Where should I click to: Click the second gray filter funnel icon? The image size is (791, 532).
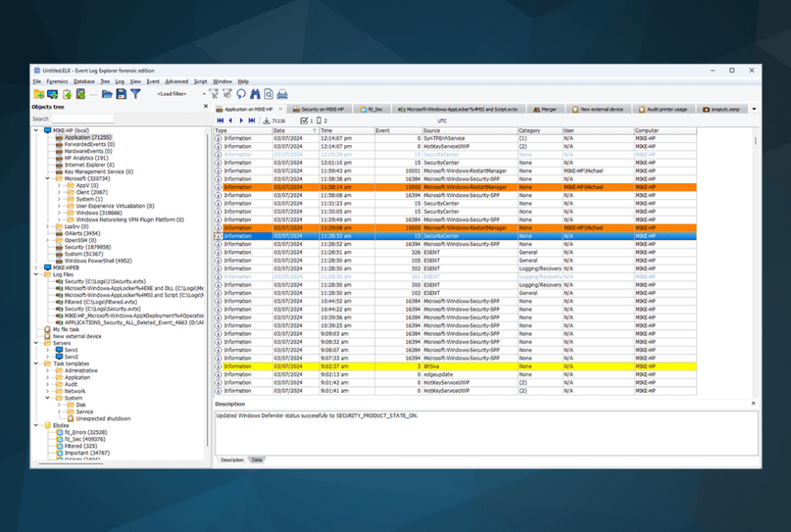pos(228,93)
